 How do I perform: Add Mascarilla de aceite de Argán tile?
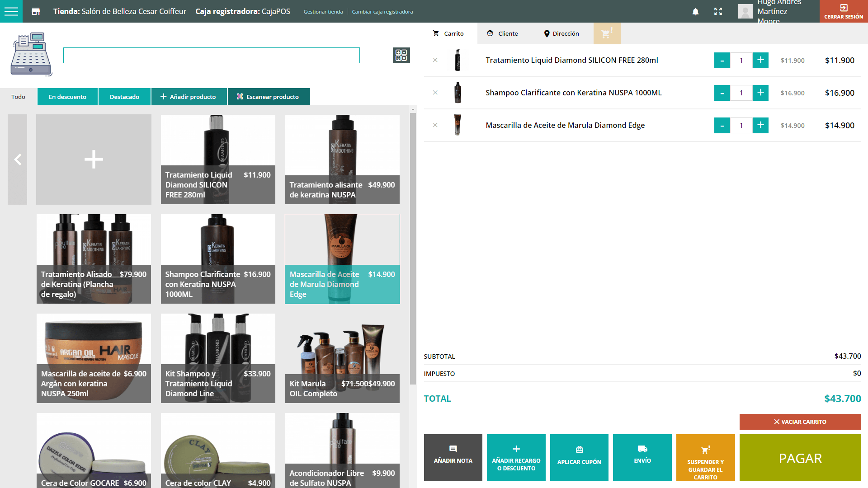[x=94, y=358]
